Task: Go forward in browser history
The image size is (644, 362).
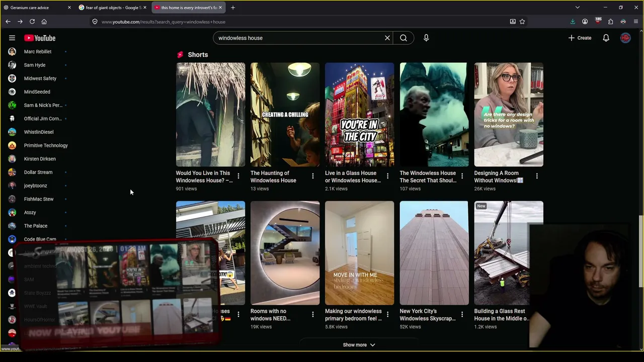Action: [x=20, y=22]
